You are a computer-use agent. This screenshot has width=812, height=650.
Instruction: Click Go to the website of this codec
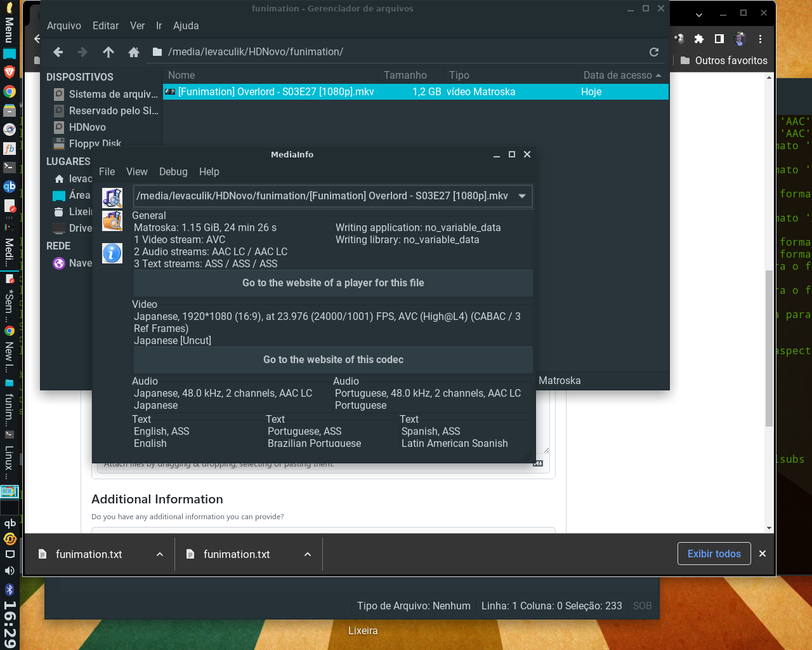click(x=333, y=359)
